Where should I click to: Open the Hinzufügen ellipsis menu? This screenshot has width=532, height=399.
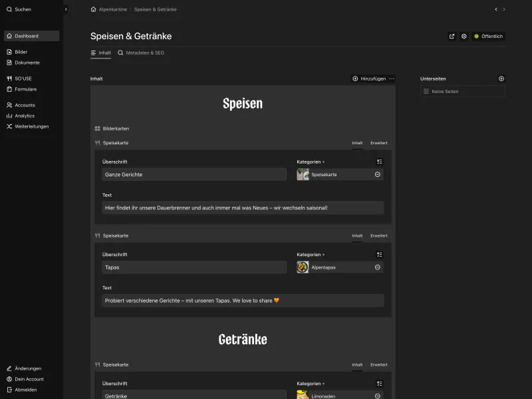click(x=391, y=78)
